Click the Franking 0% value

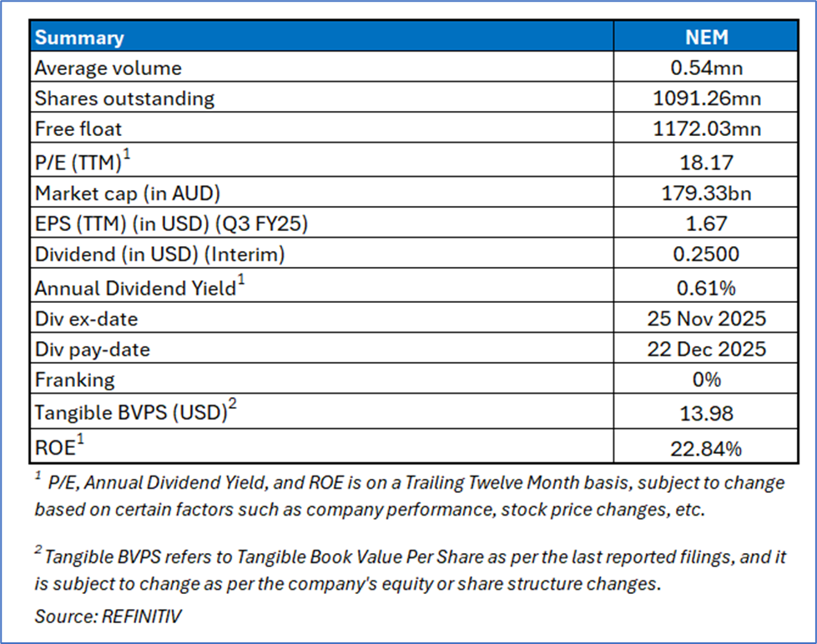click(705, 380)
